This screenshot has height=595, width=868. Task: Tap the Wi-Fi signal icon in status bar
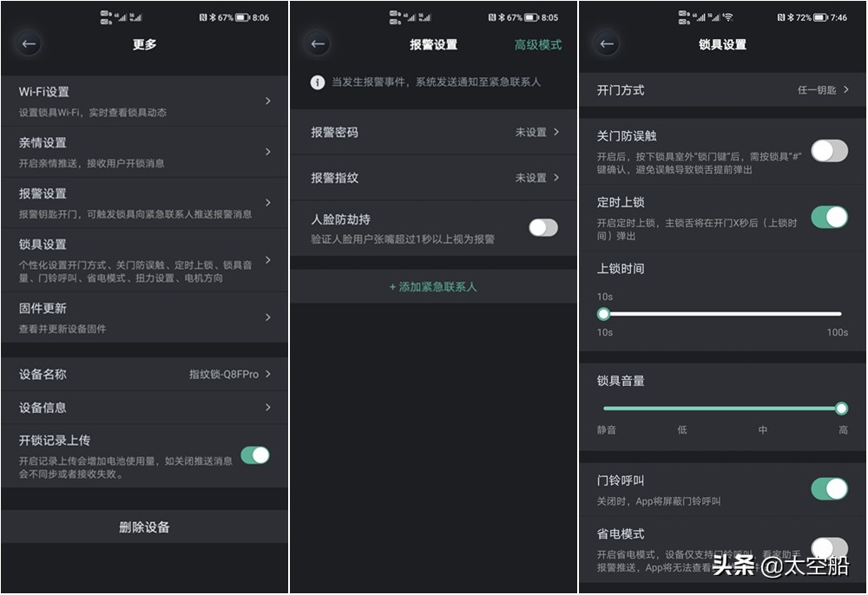[730, 16]
